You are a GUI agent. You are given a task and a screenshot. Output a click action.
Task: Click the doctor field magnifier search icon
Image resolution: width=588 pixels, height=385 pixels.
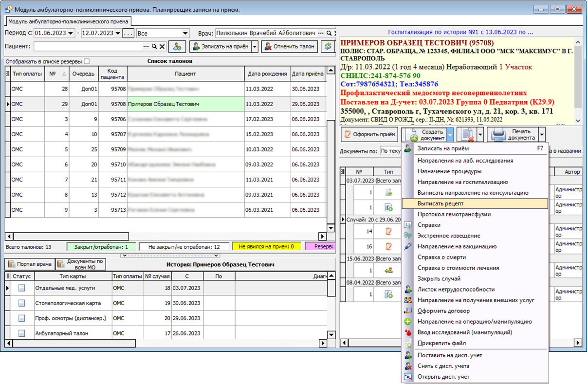coord(329,33)
